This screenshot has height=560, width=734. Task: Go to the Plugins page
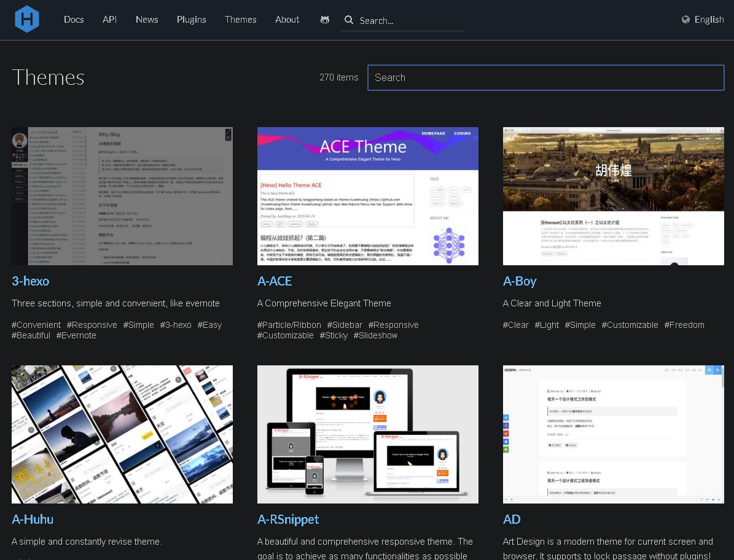tap(191, 20)
